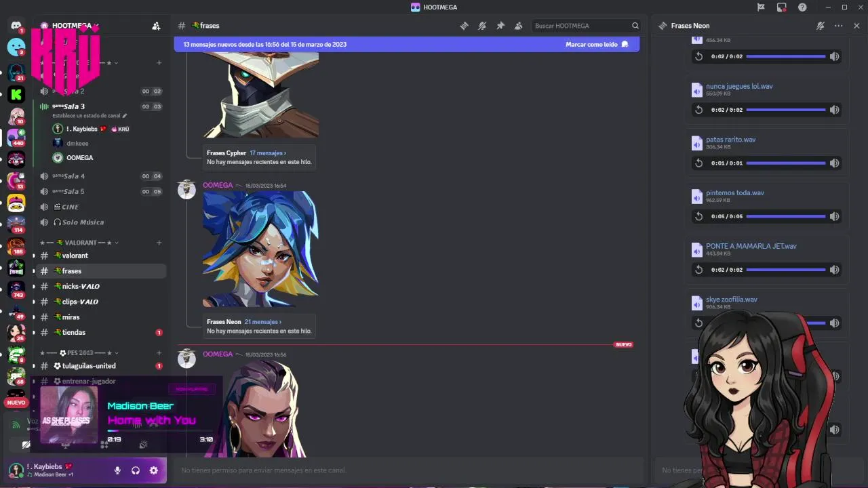This screenshot has width=868, height=488.
Task: Collapse the PES 2013 channel category
Action: 79,353
